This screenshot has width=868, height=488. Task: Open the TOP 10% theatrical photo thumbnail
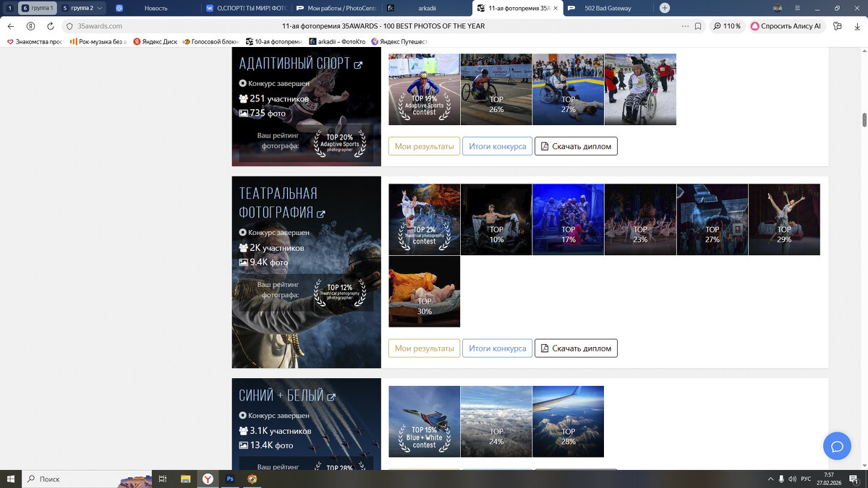pyautogui.click(x=496, y=219)
